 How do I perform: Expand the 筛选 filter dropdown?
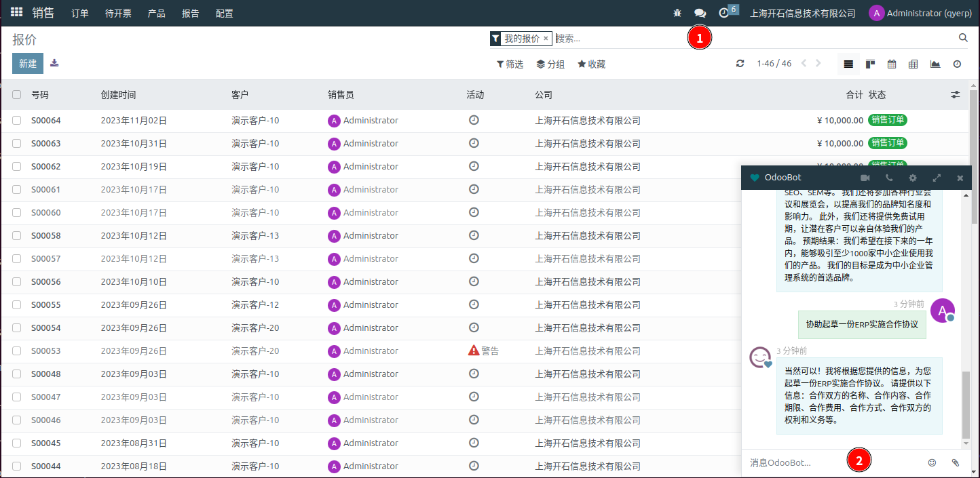point(510,64)
